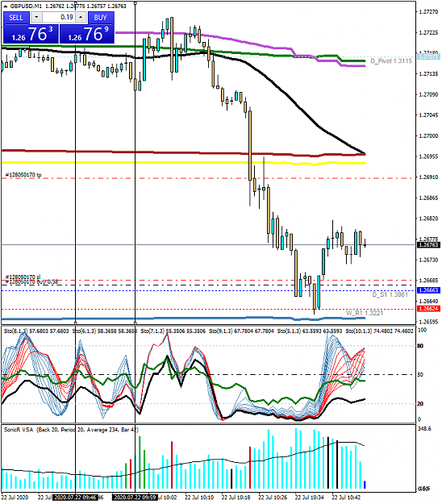Click the 22 Jul 10:26 time axis label
The height and width of the screenshot is (504, 442).
click(x=273, y=498)
